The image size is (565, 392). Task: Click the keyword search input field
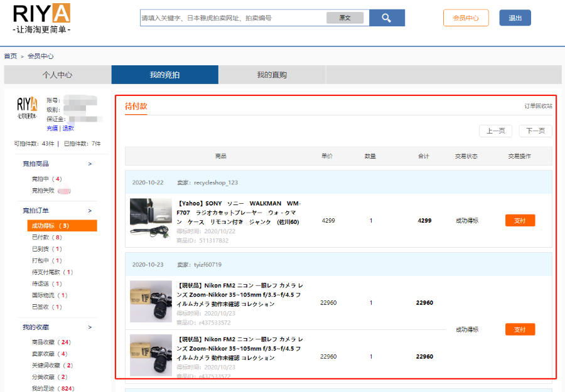click(232, 18)
